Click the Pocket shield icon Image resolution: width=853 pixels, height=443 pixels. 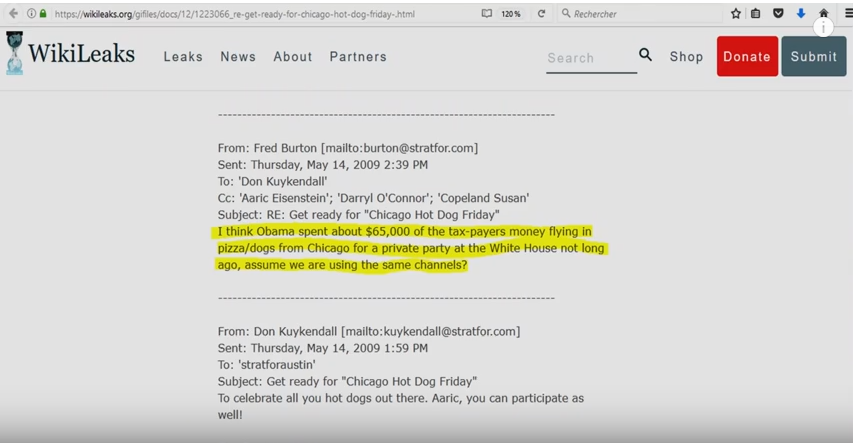779,14
